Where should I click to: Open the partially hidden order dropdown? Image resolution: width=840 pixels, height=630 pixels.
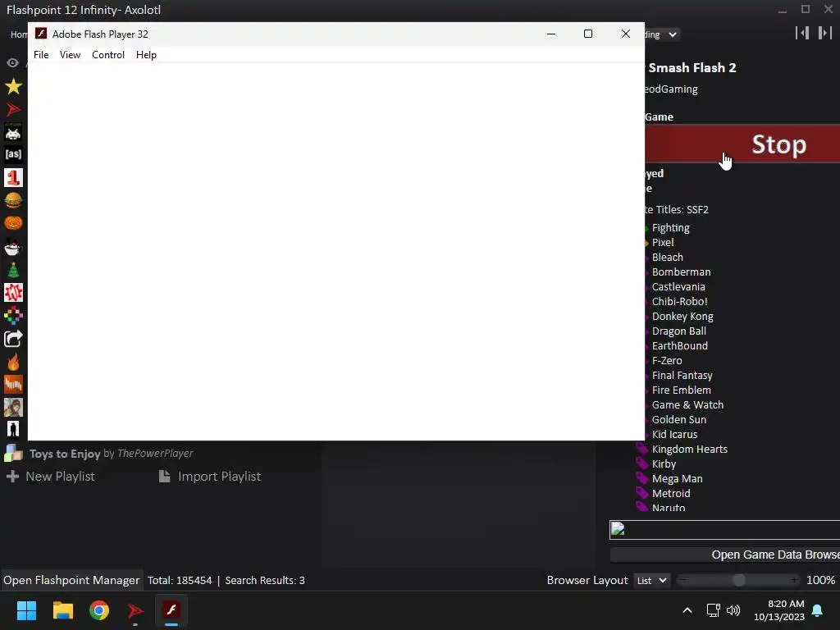(662, 34)
